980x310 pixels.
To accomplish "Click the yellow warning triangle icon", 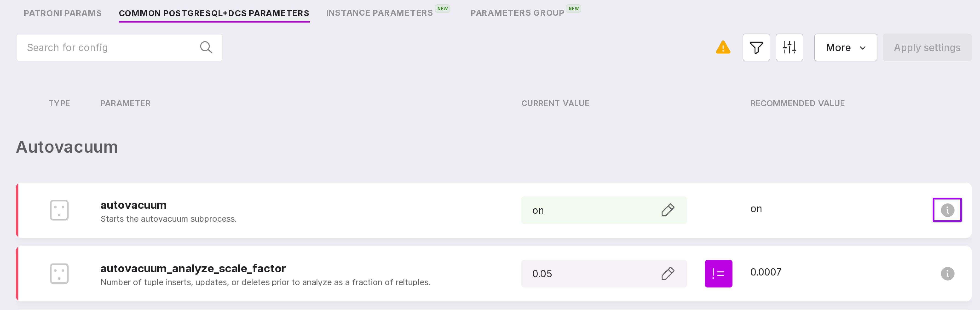I will [x=722, y=48].
